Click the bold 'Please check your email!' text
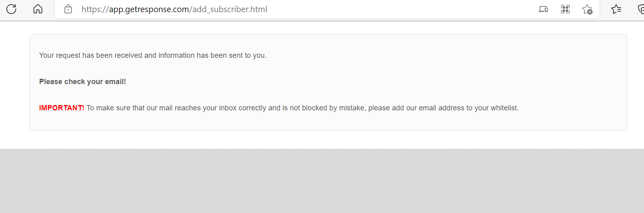The height and width of the screenshot is (213, 644). 83,82
